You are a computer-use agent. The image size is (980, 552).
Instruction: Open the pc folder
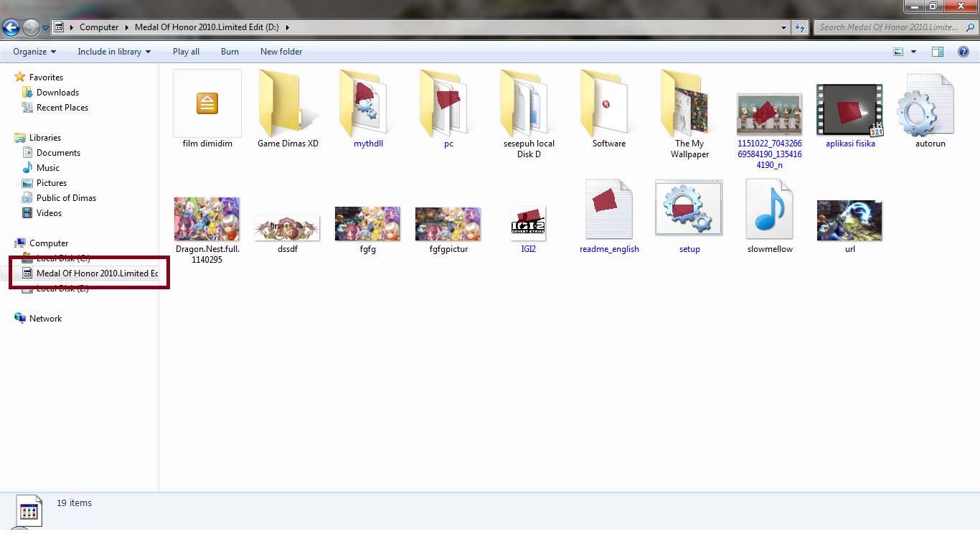[448, 109]
